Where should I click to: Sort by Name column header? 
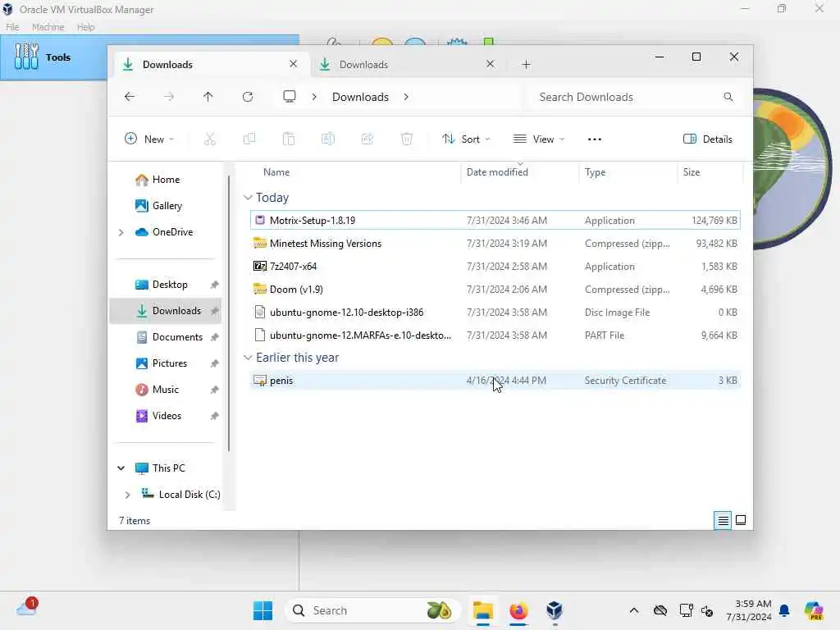point(276,172)
